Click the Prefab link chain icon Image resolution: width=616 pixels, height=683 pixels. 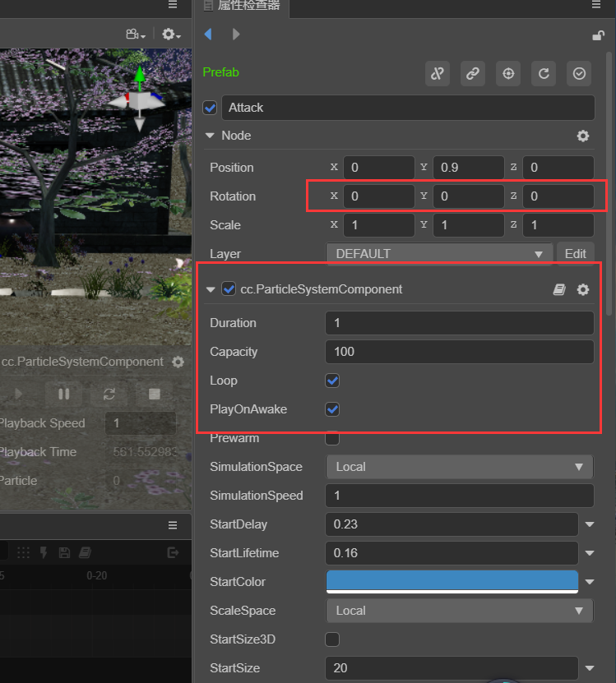[473, 74]
